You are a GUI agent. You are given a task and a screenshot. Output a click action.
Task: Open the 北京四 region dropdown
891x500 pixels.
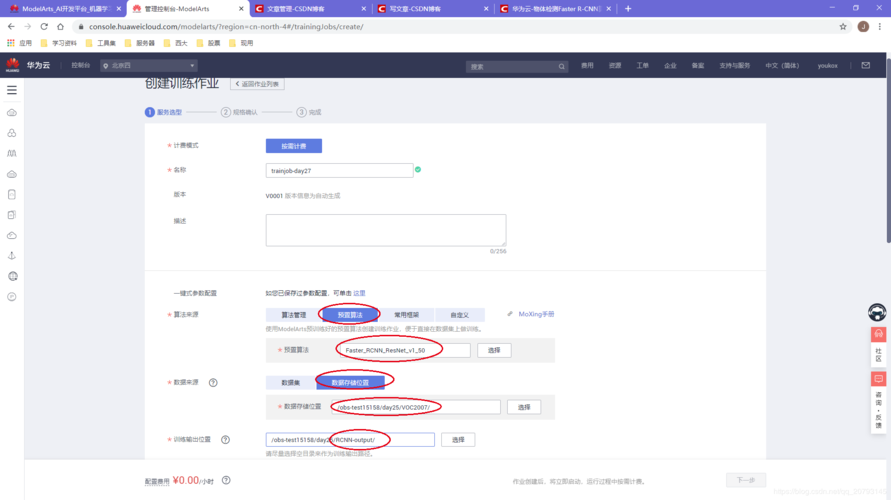click(x=149, y=65)
